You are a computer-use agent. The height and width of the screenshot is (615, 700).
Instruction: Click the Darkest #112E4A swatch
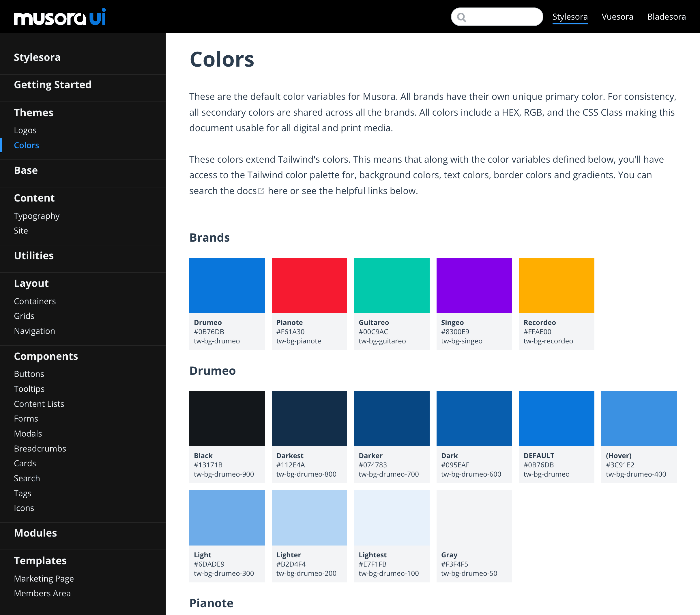click(309, 418)
